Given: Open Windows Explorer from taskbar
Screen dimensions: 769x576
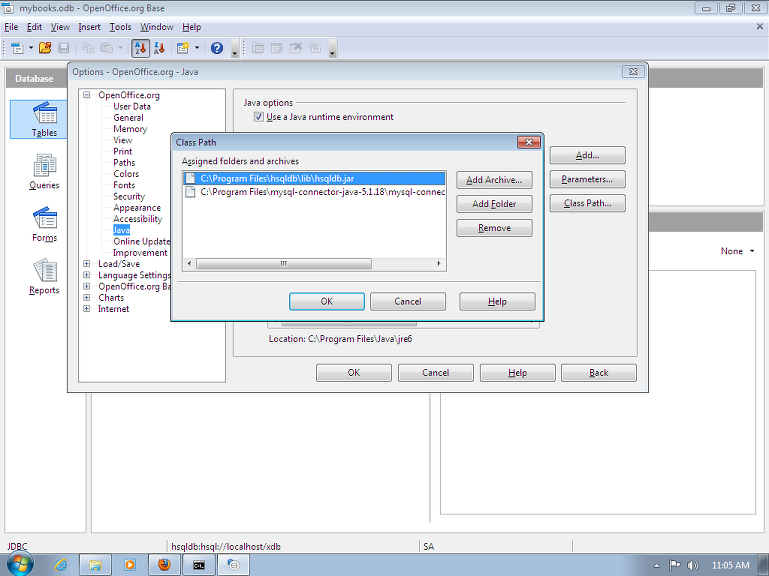Looking at the screenshot, I should coord(95,565).
